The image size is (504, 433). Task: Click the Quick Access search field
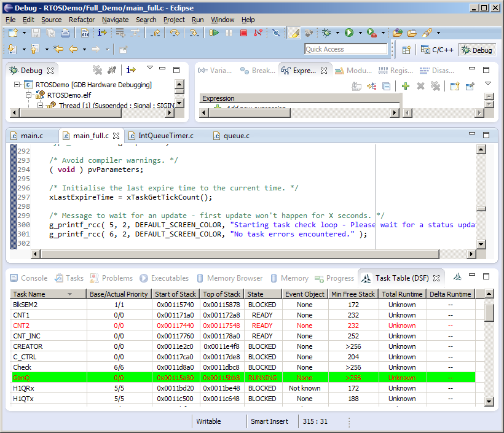pyautogui.click(x=346, y=49)
